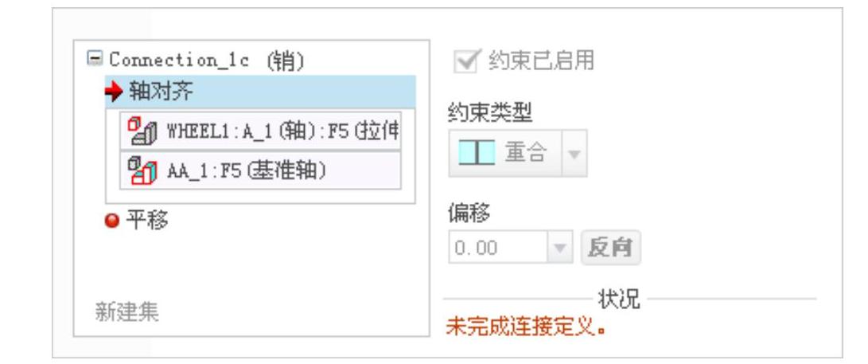Select WHEEL1:A_1(轴) reference field
The image size is (868, 364).
click(x=260, y=131)
